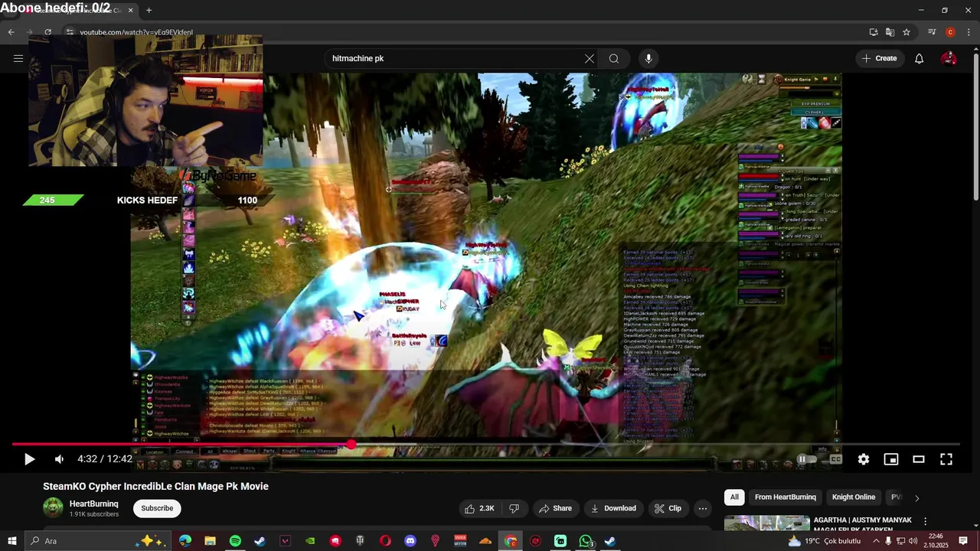The image size is (980, 551).
Task: Open YouTube account avatar menu
Action: (x=949, y=58)
